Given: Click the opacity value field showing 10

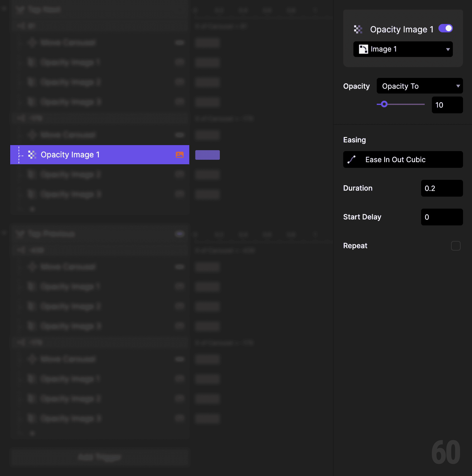Looking at the screenshot, I should point(447,105).
